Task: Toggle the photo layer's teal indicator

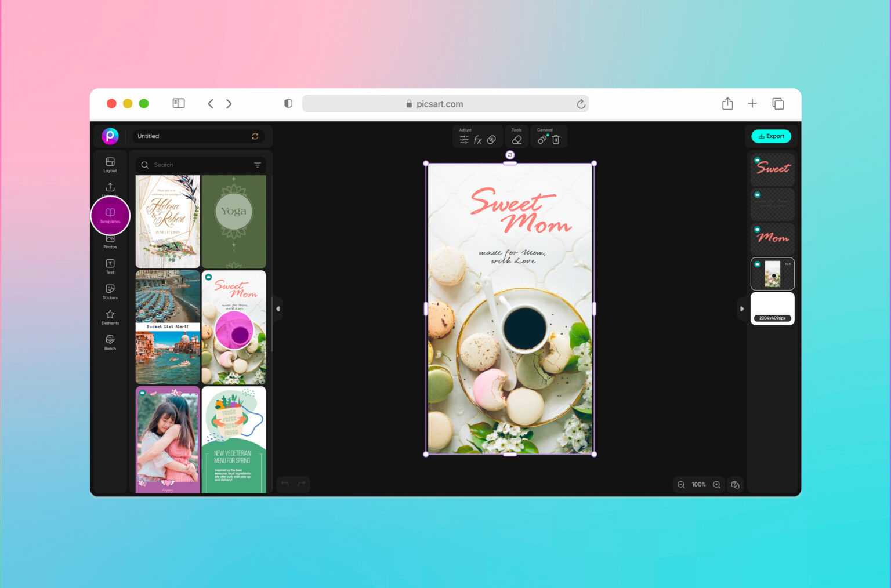Action: click(757, 264)
